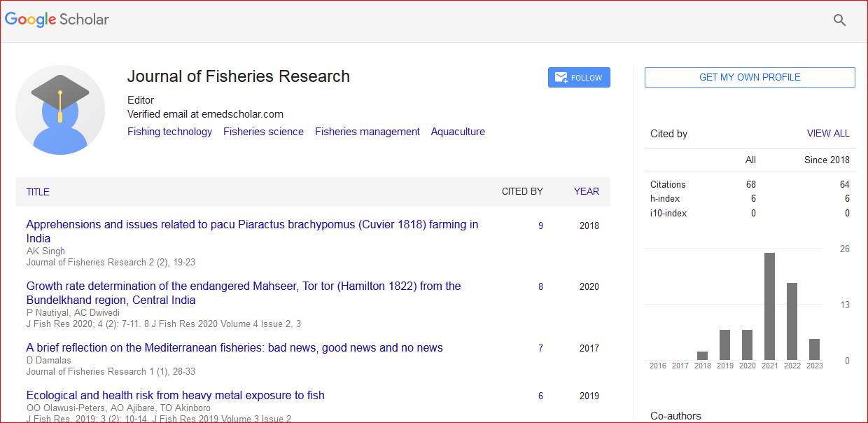Open the Mediterranean fisheries reflection article

(234, 348)
